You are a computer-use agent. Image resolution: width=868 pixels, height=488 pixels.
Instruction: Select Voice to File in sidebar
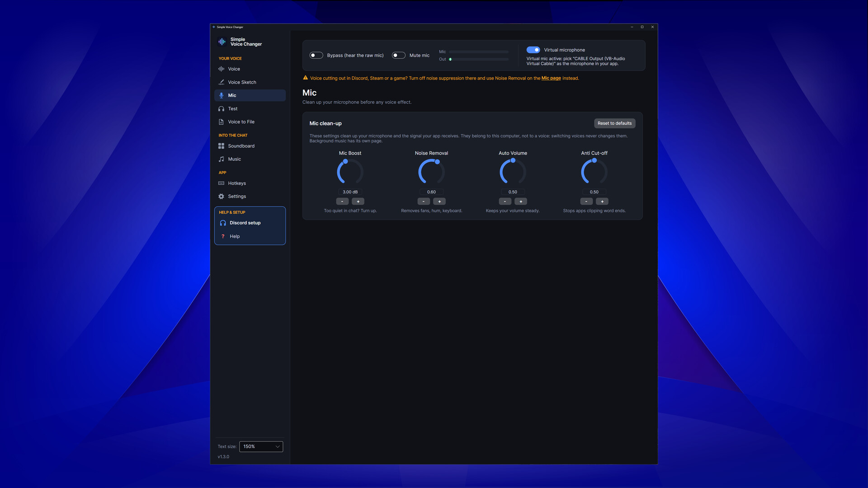point(250,122)
